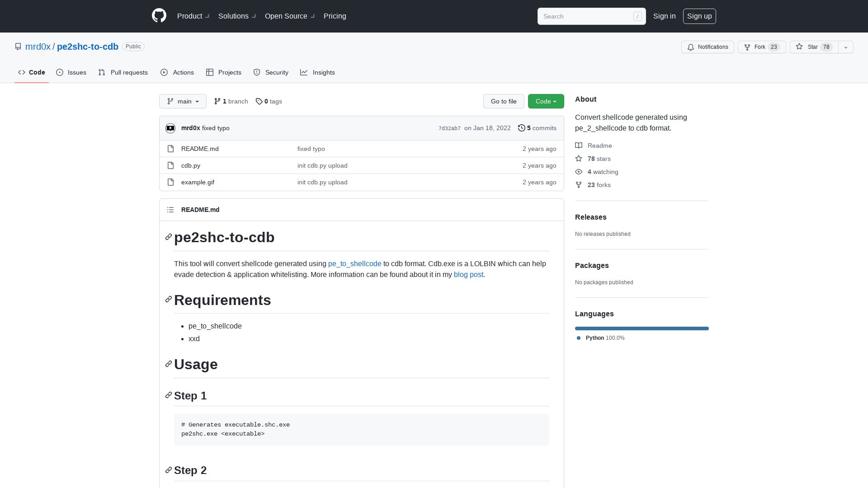Open README.md in file list
The height and width of the screenshot is (488, 868).
click(200, 149)
